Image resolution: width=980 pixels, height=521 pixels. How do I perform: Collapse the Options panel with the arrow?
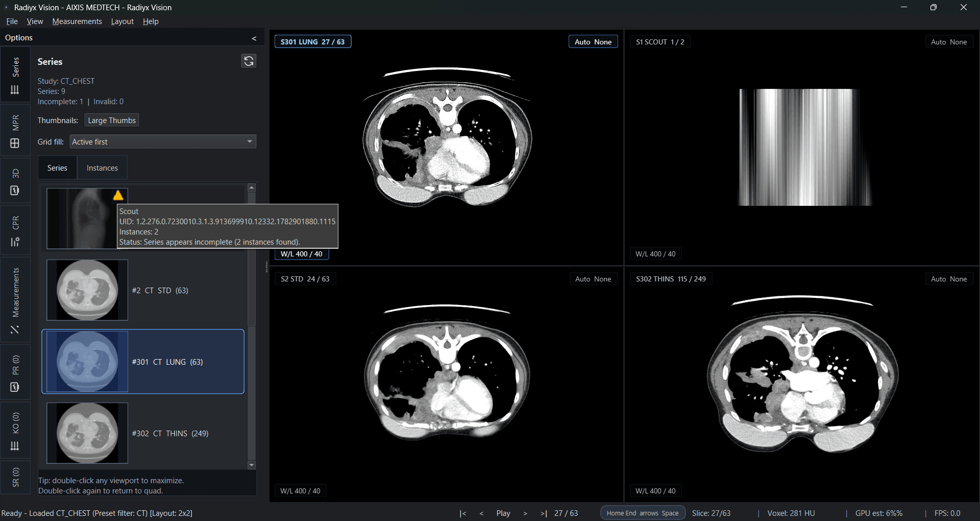[254, 38]
